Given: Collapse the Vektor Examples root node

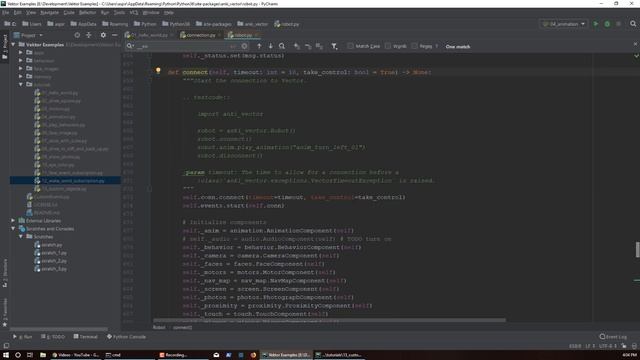Looking at the screenshot, I should [13, 44].
